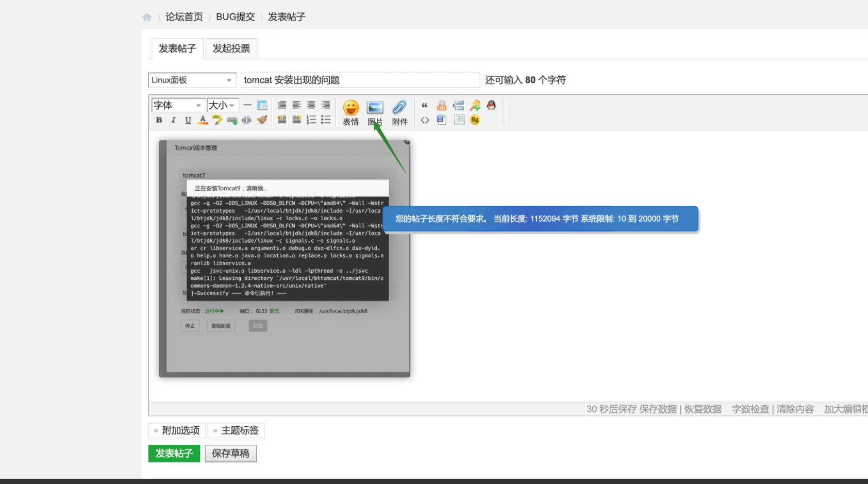The width and height of the screenshot is (868, 484).
Task: Open the 表情 emoticon picker
Action: pos(351,113)
